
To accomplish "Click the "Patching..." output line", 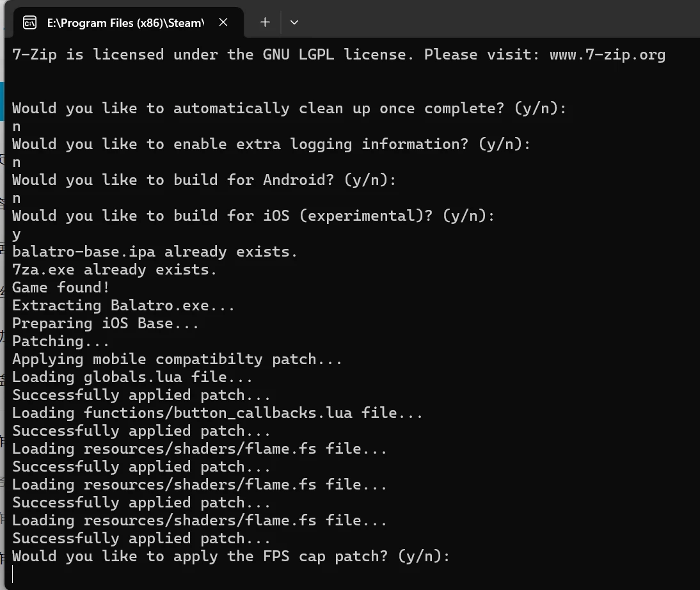I will pyautogui.click(x=61, y=341).
